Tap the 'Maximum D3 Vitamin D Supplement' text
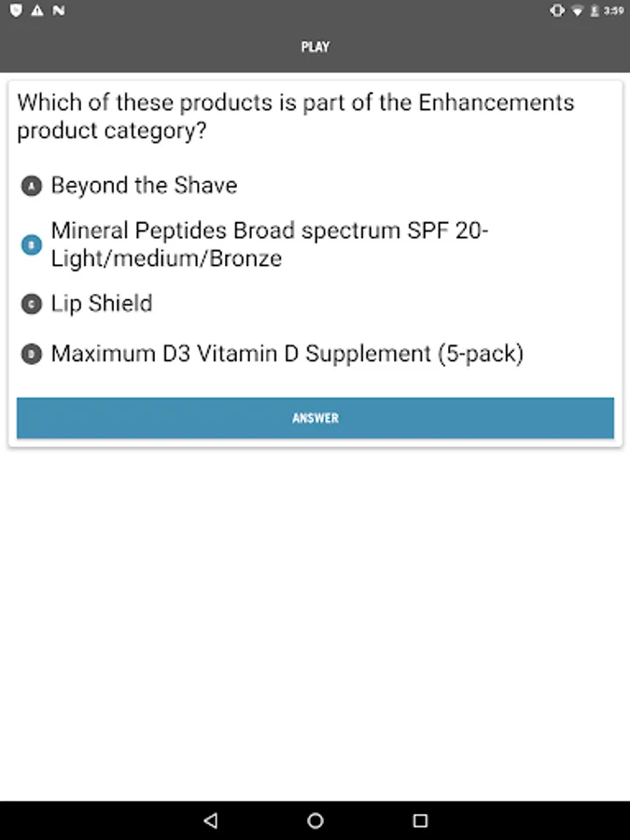This screenshot has width=630, height=840. [x=287, y=355]
